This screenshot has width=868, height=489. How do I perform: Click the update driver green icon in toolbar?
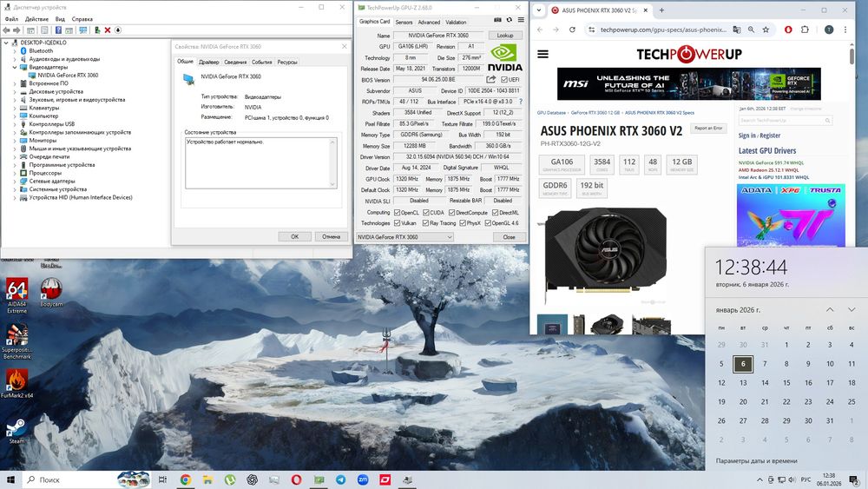97,30
